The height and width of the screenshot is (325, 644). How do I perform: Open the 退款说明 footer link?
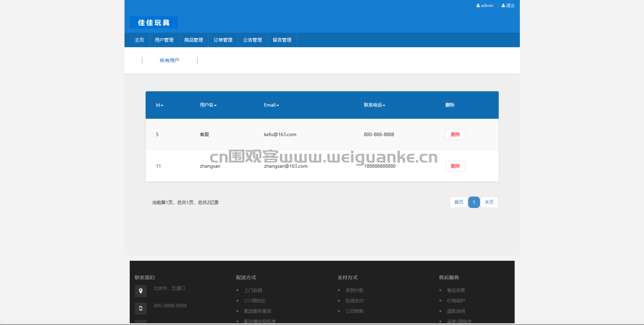point(456,311)
